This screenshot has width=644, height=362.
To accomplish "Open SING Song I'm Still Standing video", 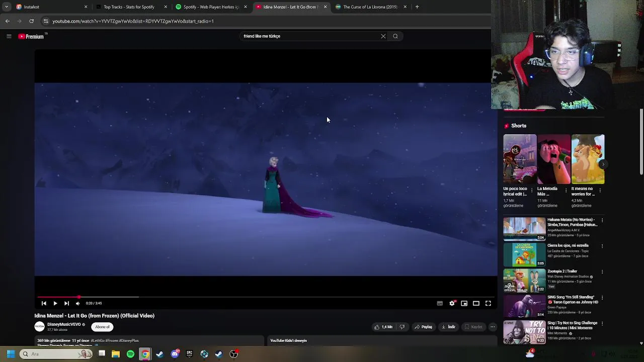I will coord(524,306).
